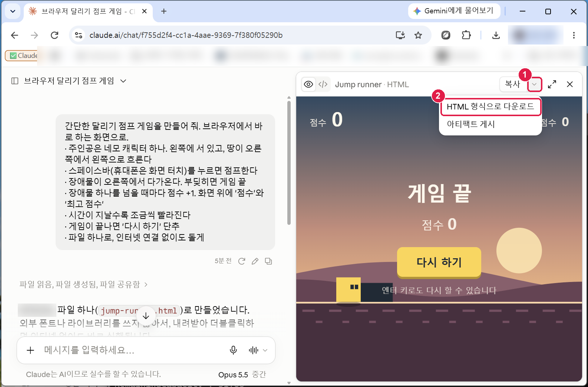
Task: Select HTML 형식으로 다운로드 menu item
Action: click(490, 107)
